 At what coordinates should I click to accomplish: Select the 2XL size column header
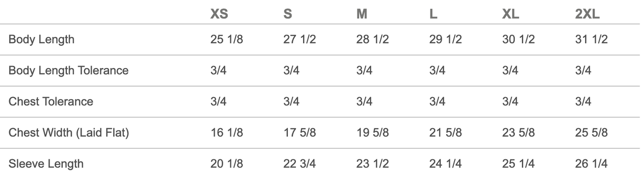pos(587,14)
